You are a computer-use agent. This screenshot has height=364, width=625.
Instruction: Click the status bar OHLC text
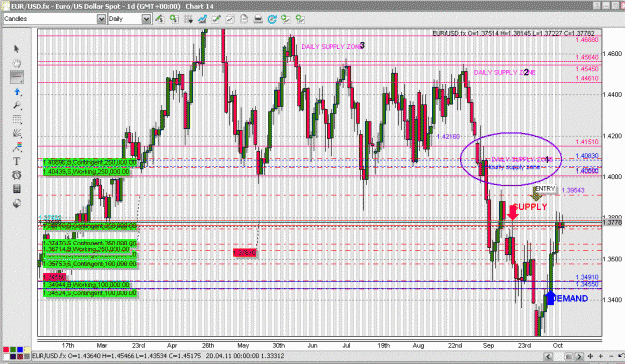[158, 356]
